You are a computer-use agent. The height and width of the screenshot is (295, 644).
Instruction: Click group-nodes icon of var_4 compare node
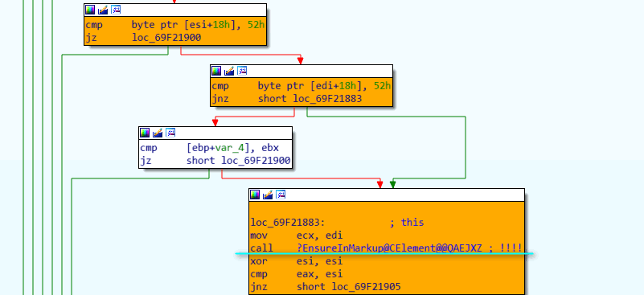coord(171,133)
